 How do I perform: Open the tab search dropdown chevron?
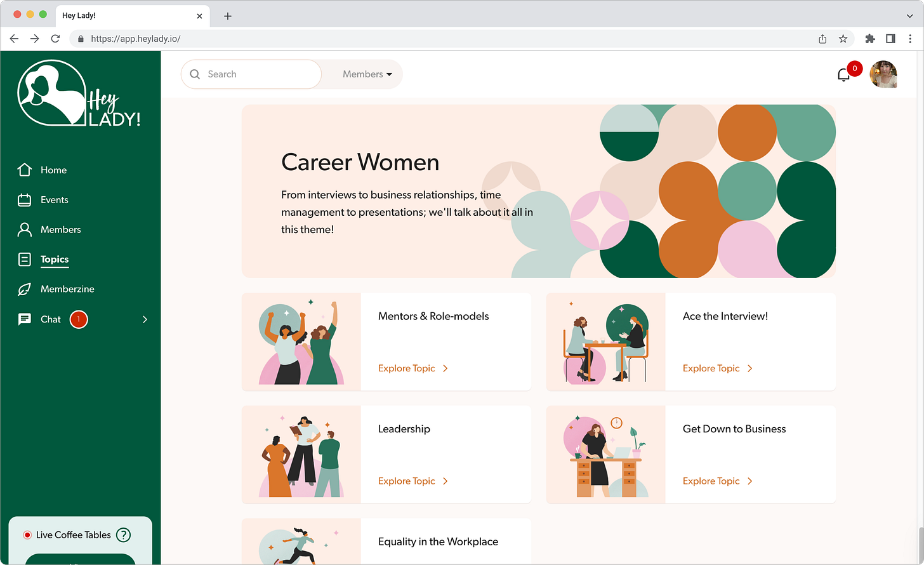point(909,16)
